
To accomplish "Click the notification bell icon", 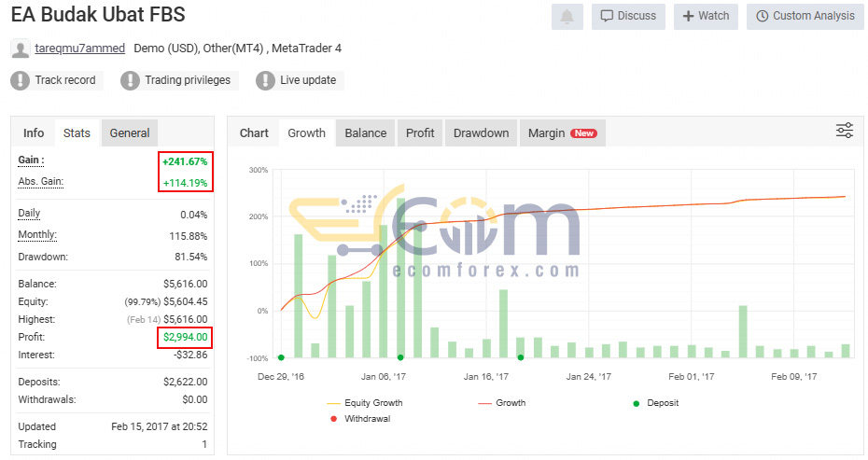I will coord(567,17).
